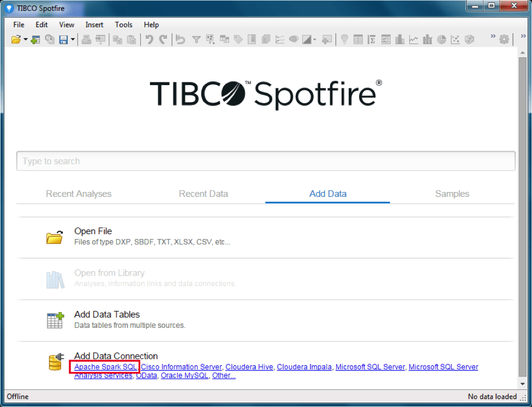This screenshot has height=407, width=532.
Task: Click the scrollbar down arrow
Action: point(523,384)
